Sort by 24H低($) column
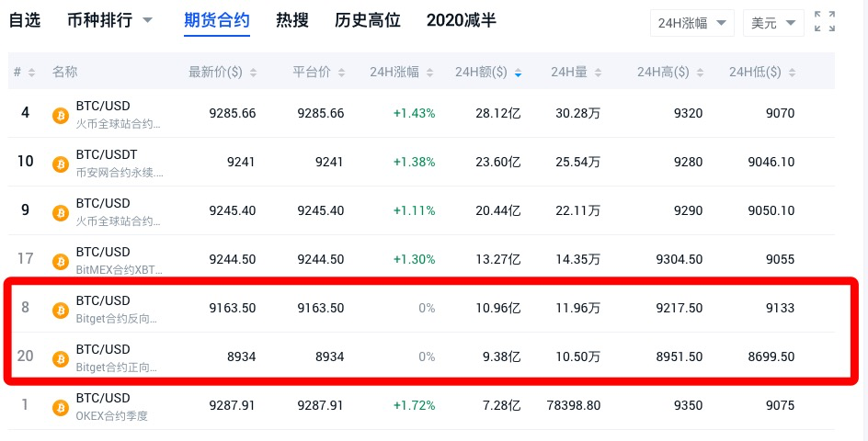Screen dimensions: 868x441 [762, 72]
